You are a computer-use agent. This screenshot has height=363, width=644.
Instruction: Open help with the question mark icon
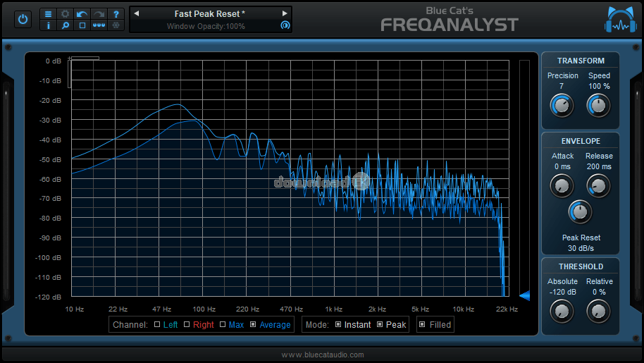(x=116, y=14)
